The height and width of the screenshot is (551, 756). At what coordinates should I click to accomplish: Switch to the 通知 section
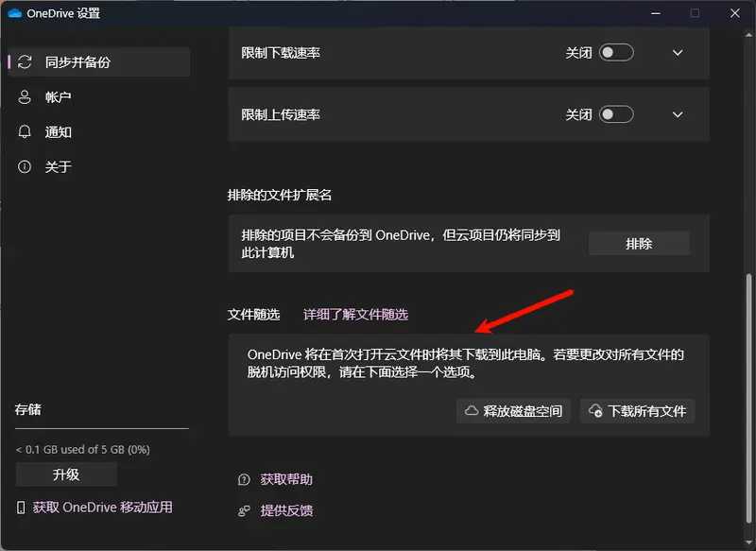click(x=99, y=131)
